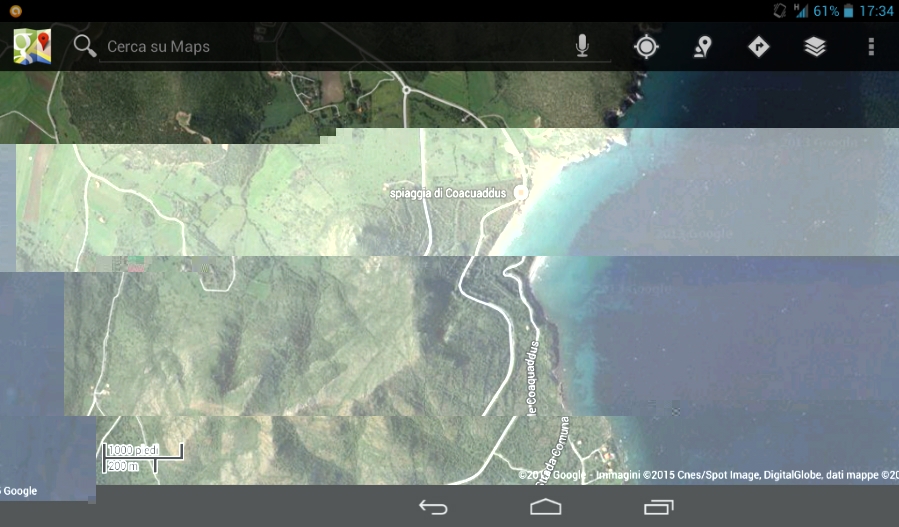Image resolution: width=899 pixels, height=527 pixels.
Task: Open the three-dot overflow menu
Action: click(871, 46)
